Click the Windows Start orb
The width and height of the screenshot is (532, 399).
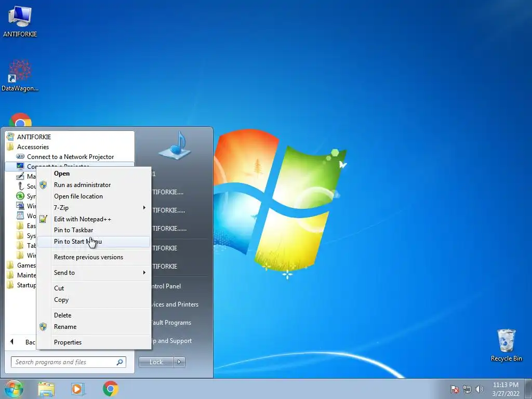click(x=14, y=389)
